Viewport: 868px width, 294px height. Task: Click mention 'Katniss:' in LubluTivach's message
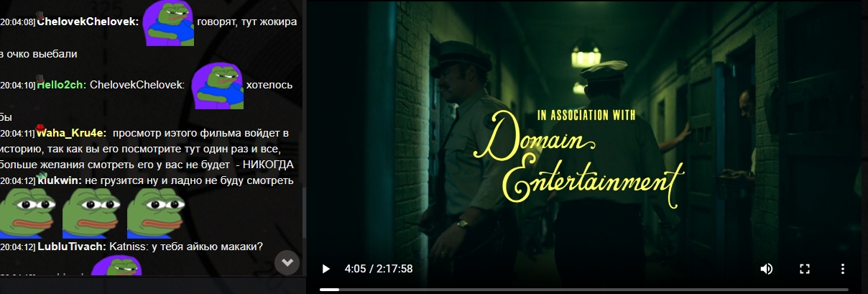tap(129, 247)
